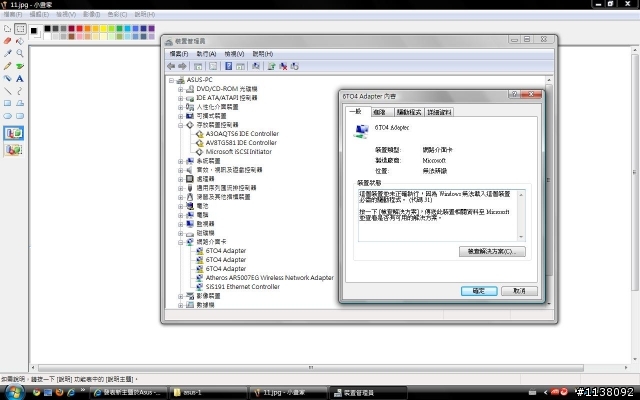Select AV8TG581 IDE Controller in tree

tap(241, 143)
